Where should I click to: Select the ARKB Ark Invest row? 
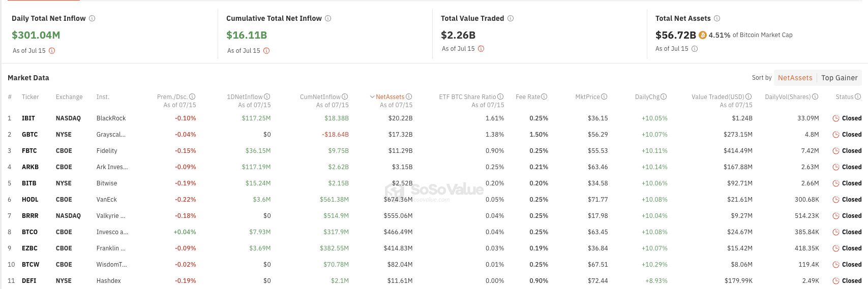[x=112, y=167]
